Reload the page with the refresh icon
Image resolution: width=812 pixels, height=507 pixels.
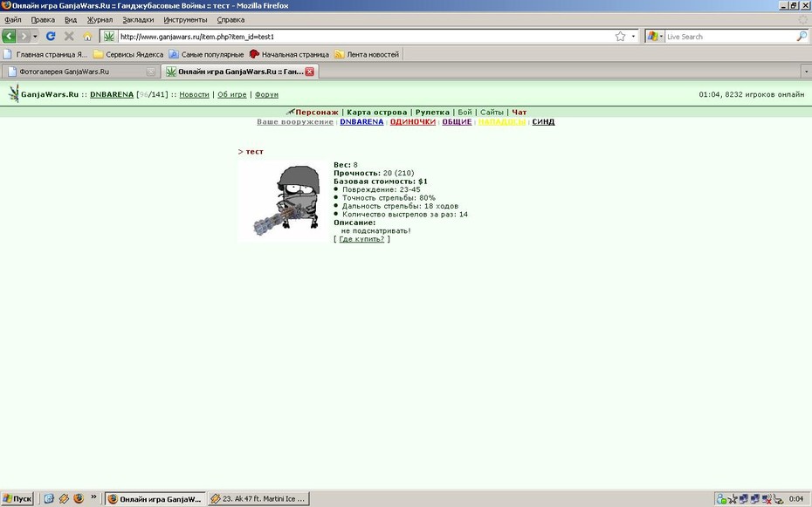pos(51,37)
